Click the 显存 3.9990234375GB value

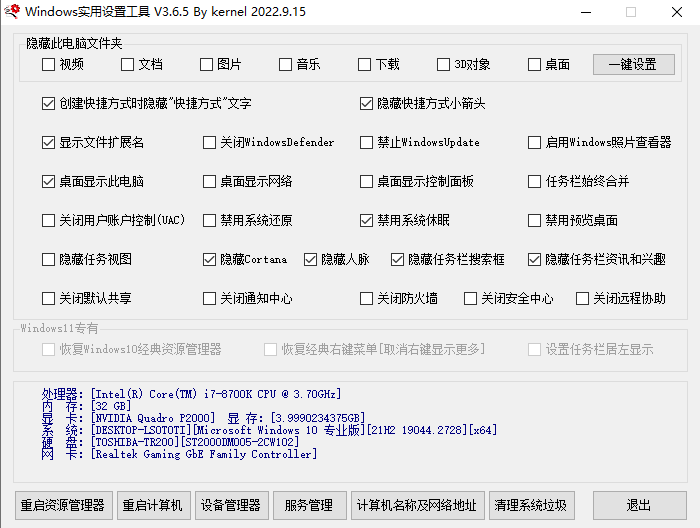tap(318, 418)
